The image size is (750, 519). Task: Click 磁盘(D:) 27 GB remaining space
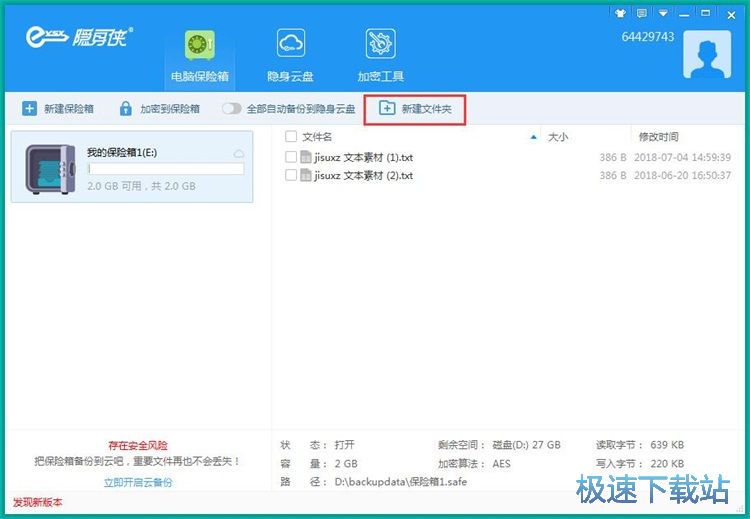click(x=526, y=445)
